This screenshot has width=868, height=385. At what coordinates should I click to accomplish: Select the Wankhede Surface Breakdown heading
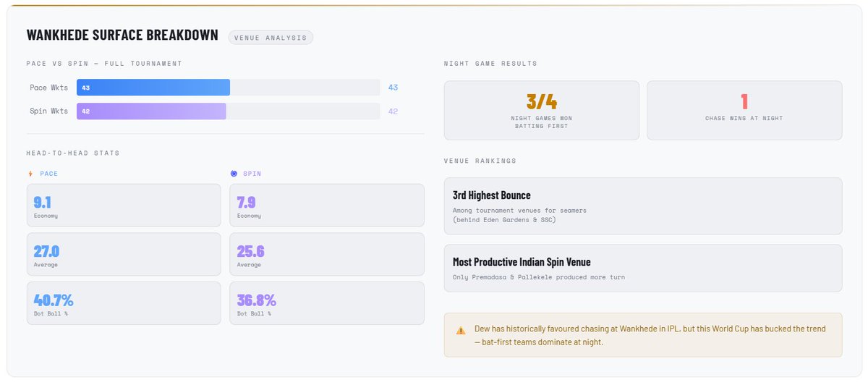pyautogui.click(x=122, y=35)
